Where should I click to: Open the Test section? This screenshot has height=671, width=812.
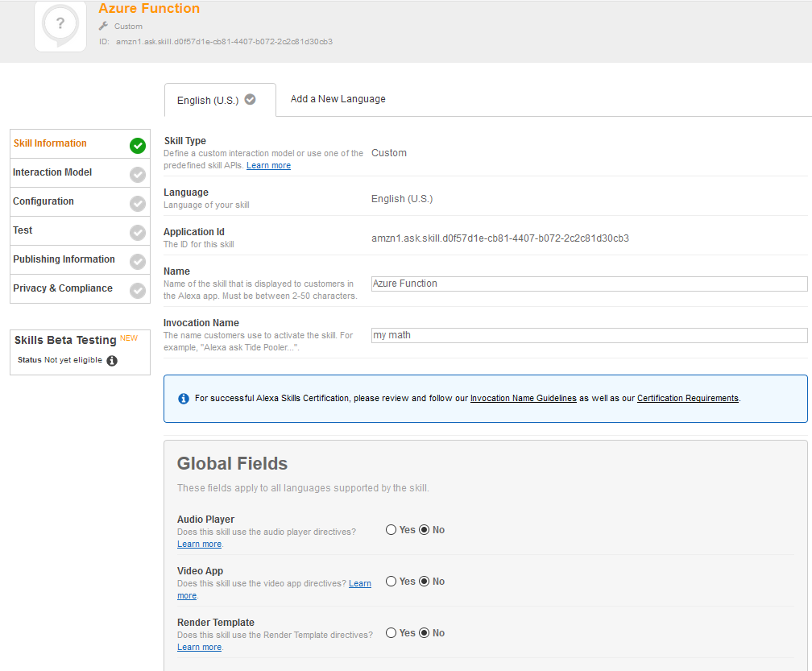(x=81, y=231)
